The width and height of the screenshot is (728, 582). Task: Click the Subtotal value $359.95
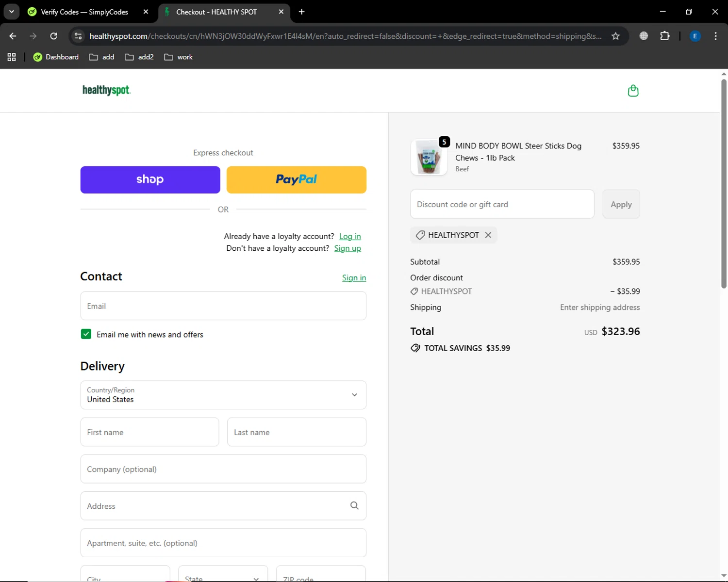(x=626, y=262)
